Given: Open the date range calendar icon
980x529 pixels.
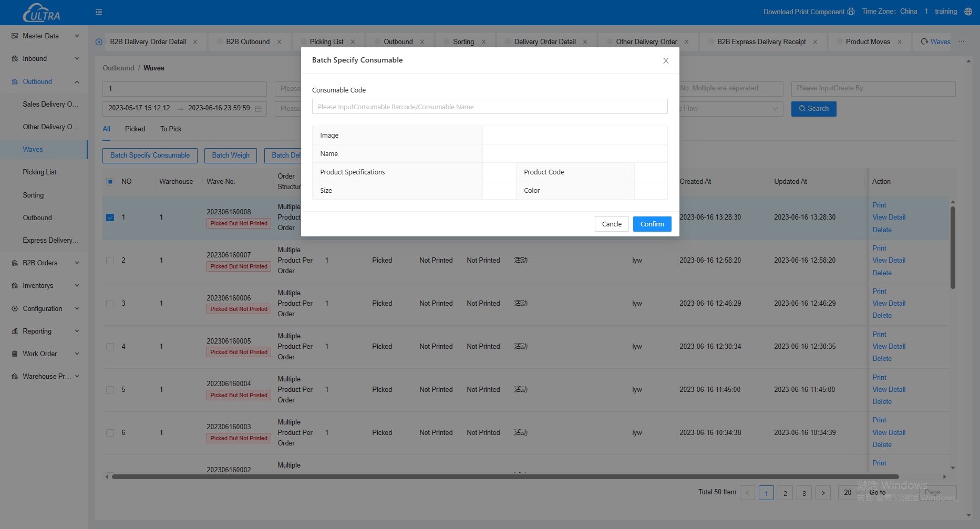Looking at the screenshot, I should (258, 109).
